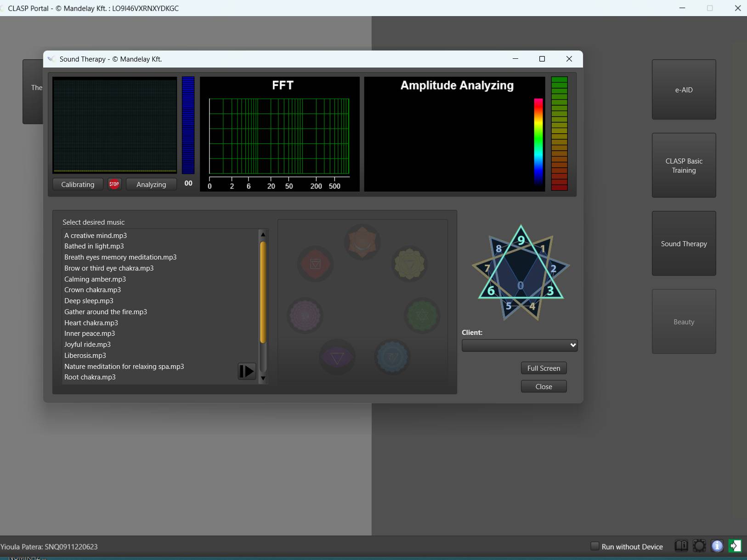Enable the Run without Device checkbox
The image size is (747, 560).
coord(595,546)
